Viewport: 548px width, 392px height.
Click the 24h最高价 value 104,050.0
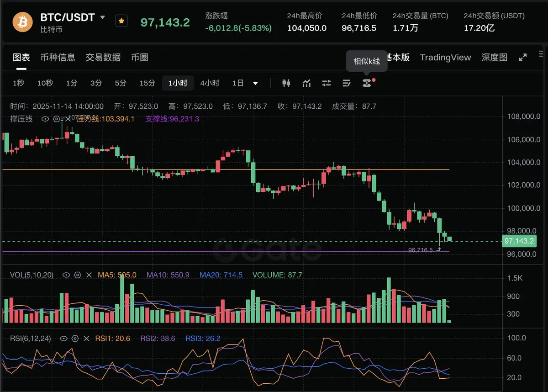click(306, 28)
